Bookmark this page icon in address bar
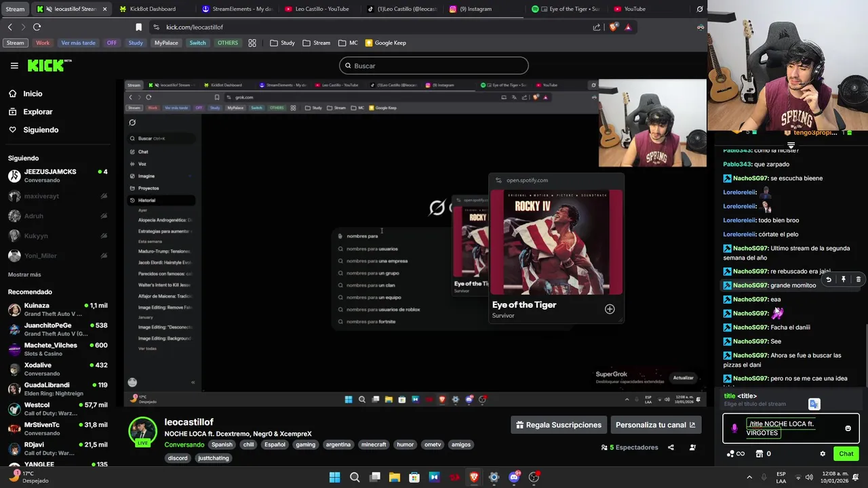 coord(138,27)
